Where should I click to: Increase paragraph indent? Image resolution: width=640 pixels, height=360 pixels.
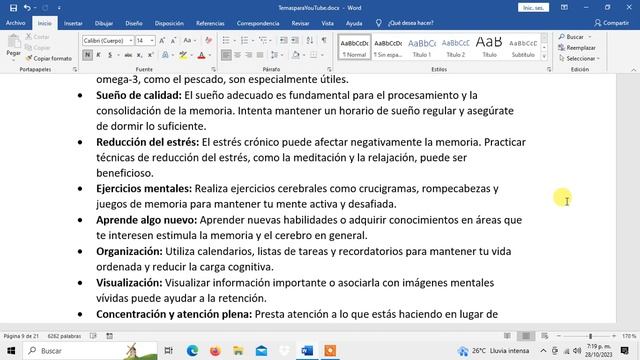click(x=295, y=40)
